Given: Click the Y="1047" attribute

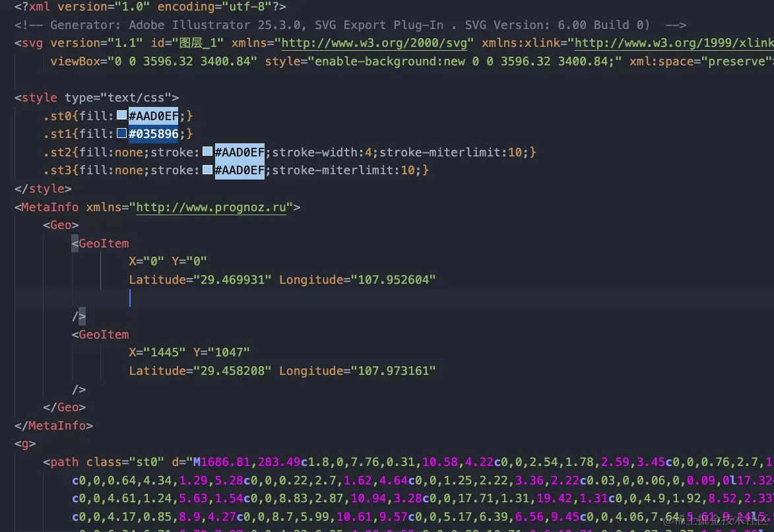Looking at the screenshot, I should point(221,352).
